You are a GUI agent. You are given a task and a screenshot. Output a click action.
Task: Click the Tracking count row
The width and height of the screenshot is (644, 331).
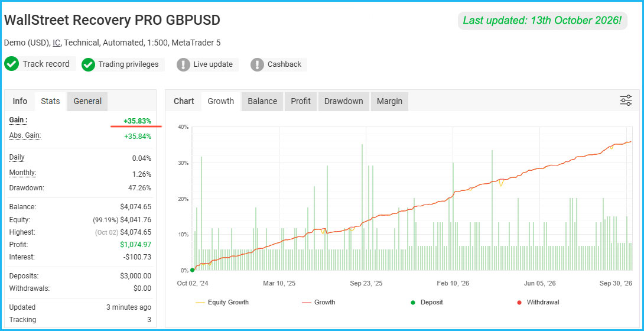click(x=80, y=320)
